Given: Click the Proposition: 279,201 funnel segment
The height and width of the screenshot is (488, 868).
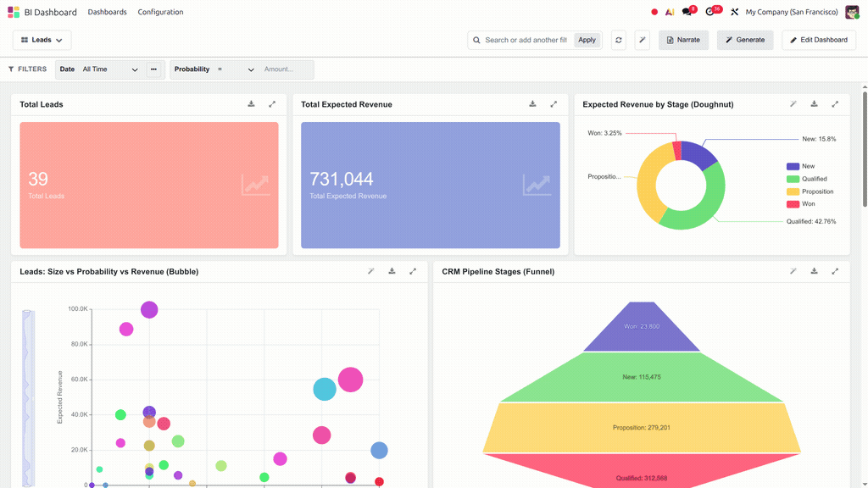Looking at the screenshot, I should pos(642,427).
